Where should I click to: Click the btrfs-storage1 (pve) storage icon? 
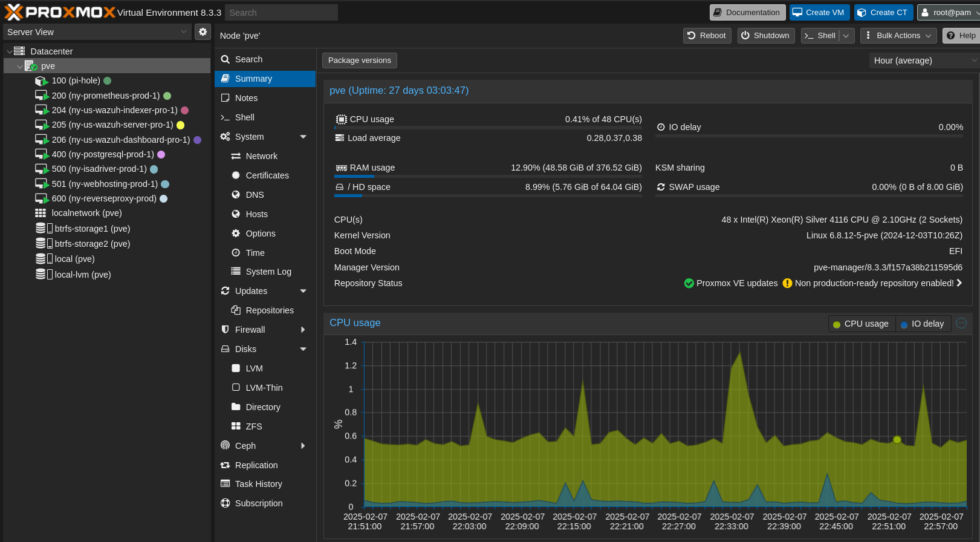[x=44, y=229]
